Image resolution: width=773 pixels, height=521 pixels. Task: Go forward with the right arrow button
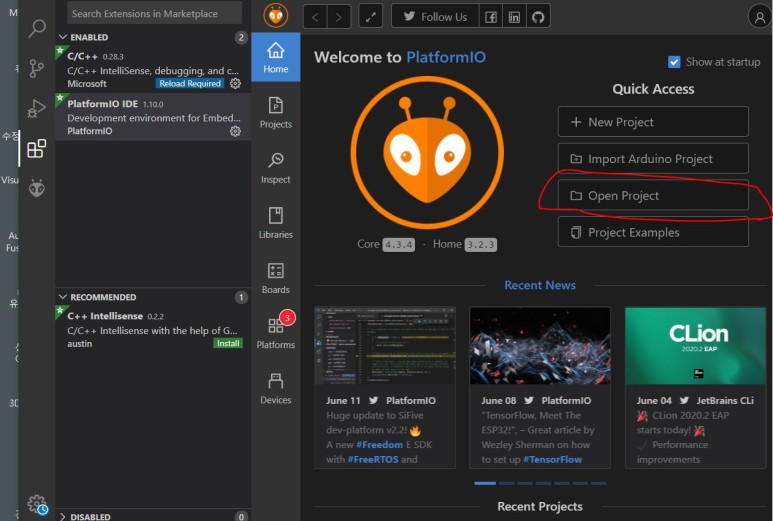[338, 17]
